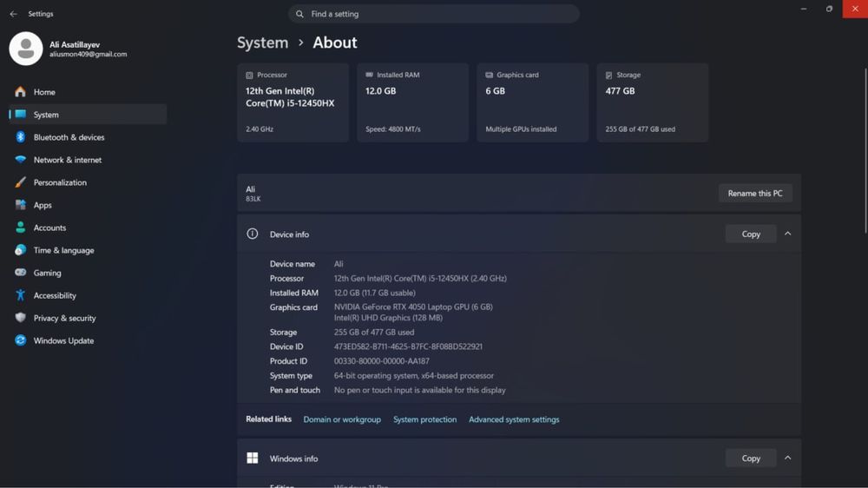
Task: Click the Personalization brush icon
Action: tap(21, 182)
